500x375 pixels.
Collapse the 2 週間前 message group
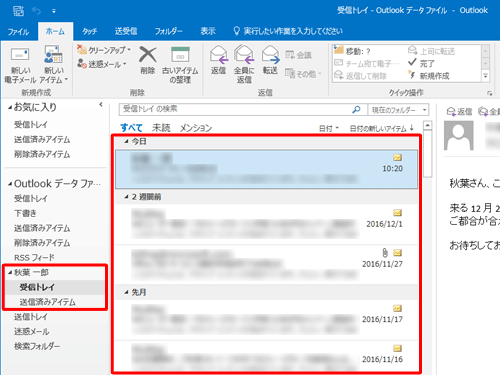pos(126,197)
